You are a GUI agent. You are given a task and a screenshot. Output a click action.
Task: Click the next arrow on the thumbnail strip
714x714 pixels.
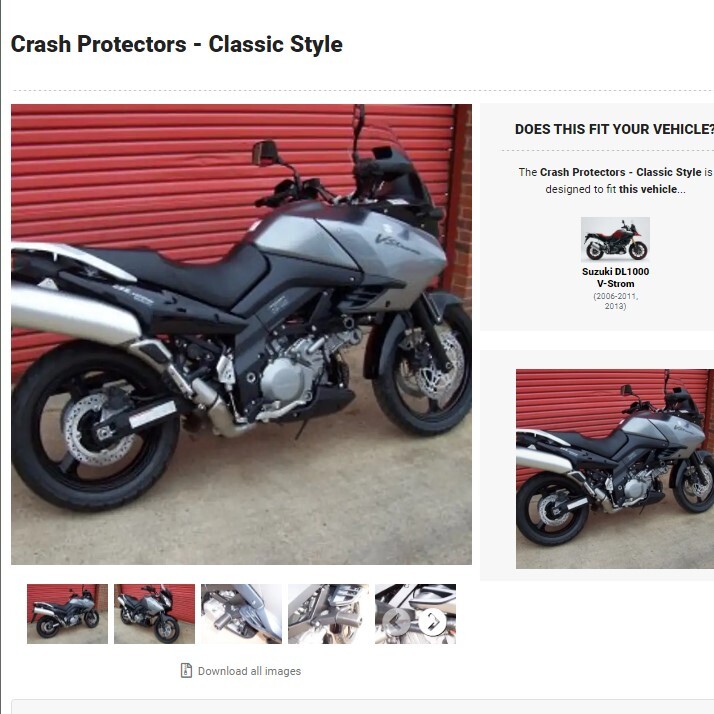click(x=432, y=622)
